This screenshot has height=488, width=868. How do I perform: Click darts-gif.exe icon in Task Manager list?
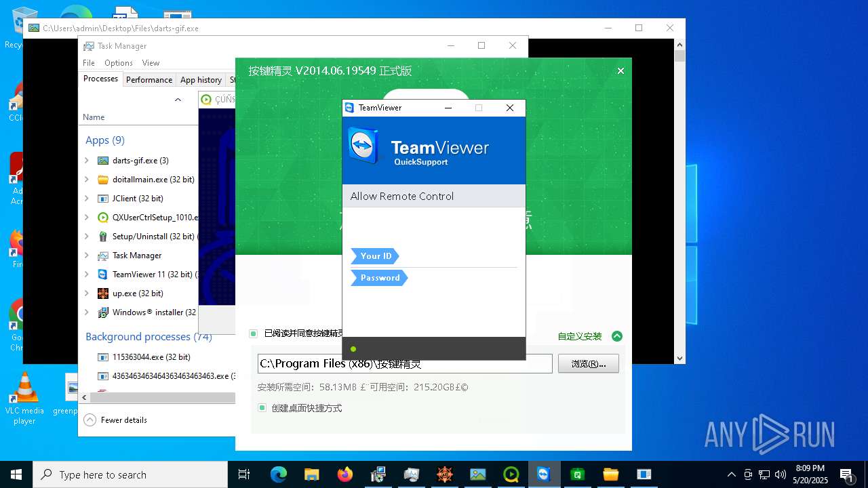(x=103, y=161)
